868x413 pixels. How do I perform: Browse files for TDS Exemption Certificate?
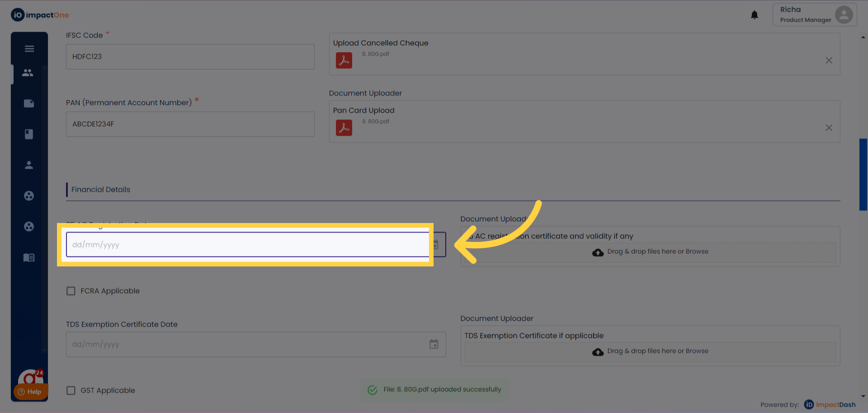[x=697, y=351]
